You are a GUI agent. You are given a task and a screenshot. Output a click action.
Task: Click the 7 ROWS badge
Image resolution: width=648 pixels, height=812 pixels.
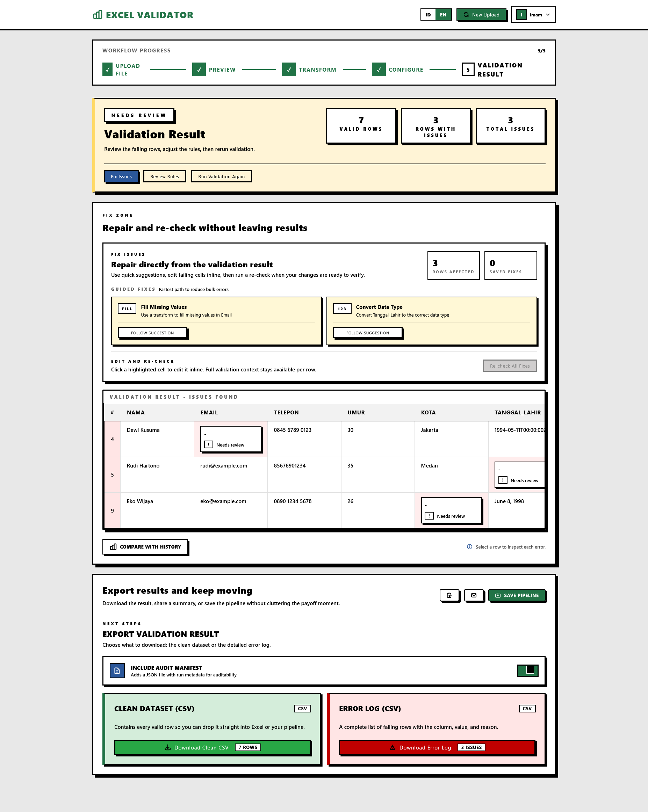[x=248, y=748]
